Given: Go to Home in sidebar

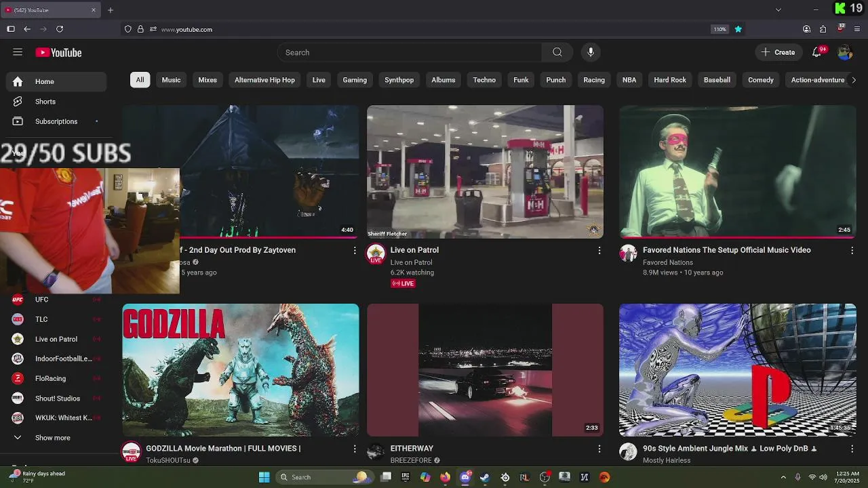Looking at the screenshot, I should click(x=56, y=81).
